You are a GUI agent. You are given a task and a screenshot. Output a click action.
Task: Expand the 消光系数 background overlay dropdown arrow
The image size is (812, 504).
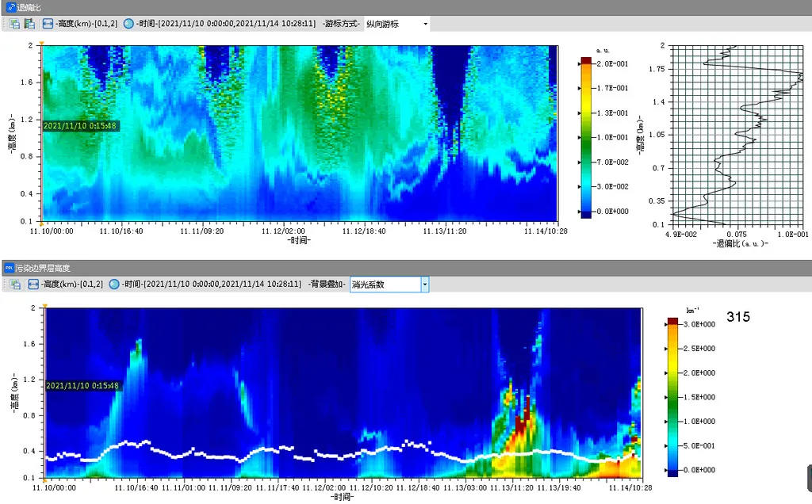point(425,284)
